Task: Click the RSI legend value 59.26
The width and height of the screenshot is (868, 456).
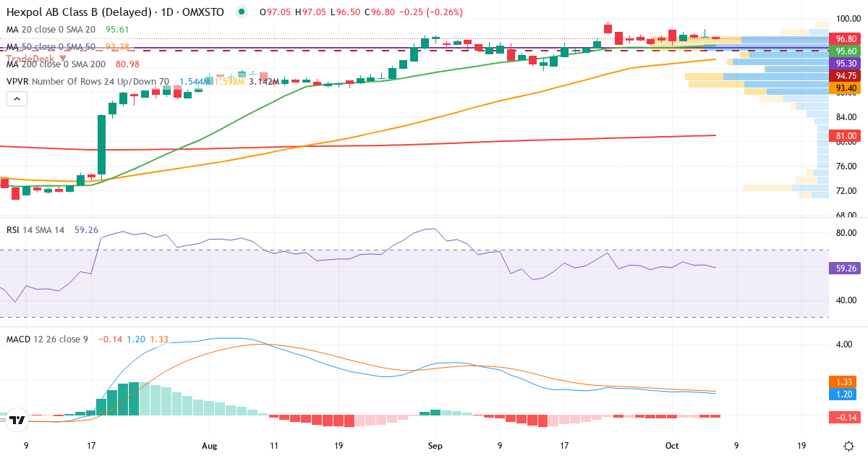Action: pos(85,229)
